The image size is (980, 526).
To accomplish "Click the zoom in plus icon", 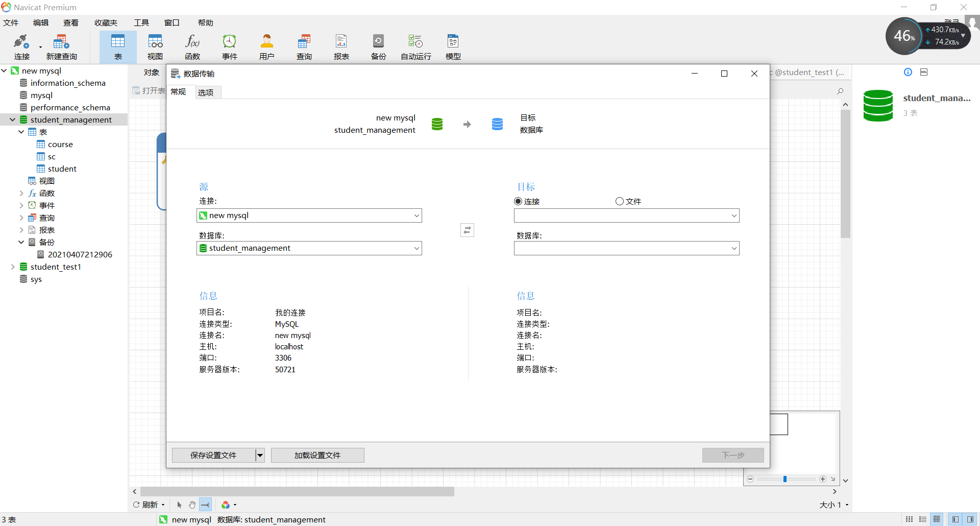I will 823,479.
